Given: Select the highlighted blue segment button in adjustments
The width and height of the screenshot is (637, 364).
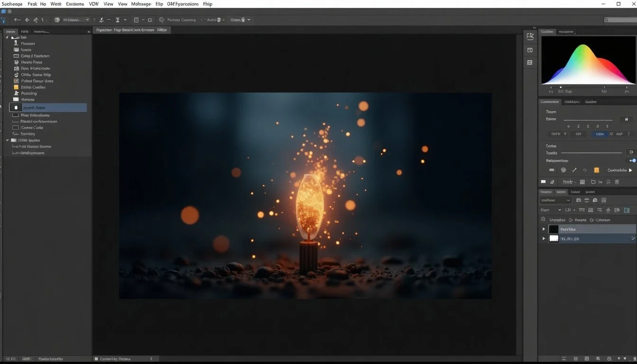Looking at the screenshot, I should [600, 134].
